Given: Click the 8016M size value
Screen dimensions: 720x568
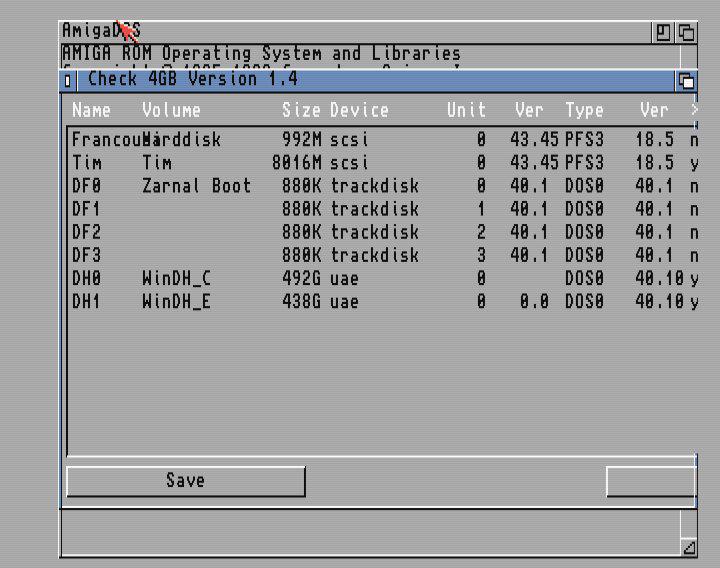Looking at the screenshot, I should (297, 163).
